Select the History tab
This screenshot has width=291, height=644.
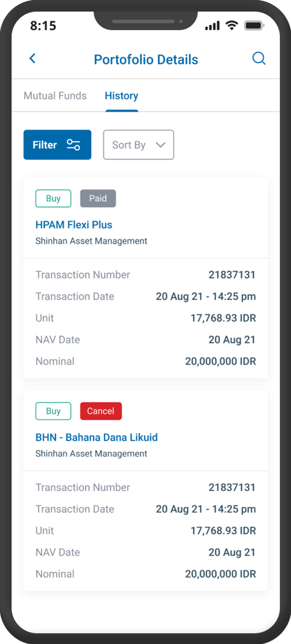(x=121, y=96)
